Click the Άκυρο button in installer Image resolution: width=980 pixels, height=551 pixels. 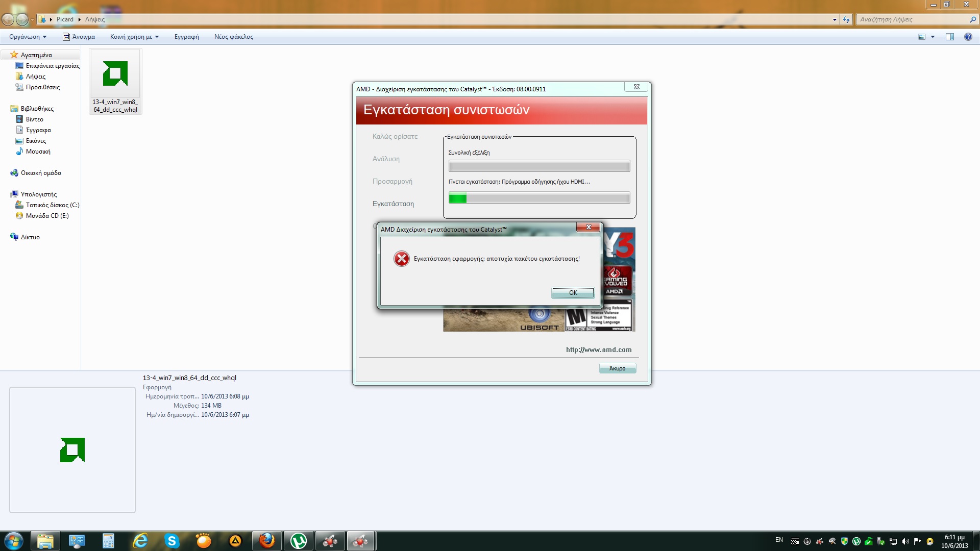coord(617,368)
